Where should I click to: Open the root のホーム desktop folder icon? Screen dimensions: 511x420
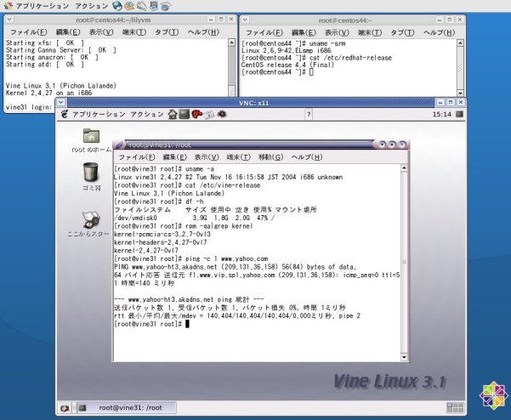point(91,135)
